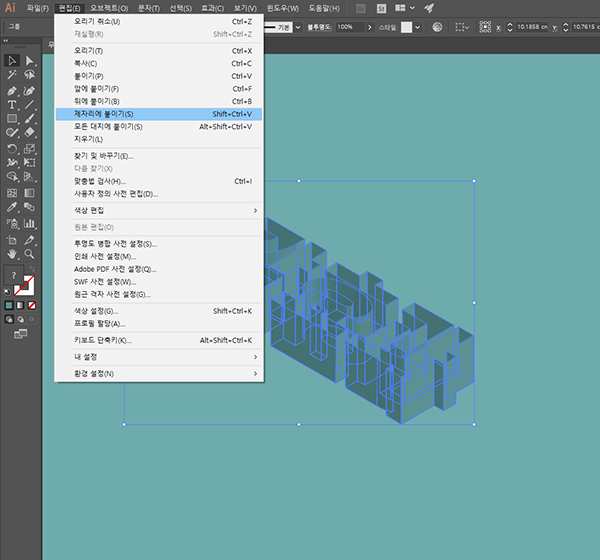600x560 pixels.
Task: Select the Direct Selection tool
Action: click(x=29, y=61)
